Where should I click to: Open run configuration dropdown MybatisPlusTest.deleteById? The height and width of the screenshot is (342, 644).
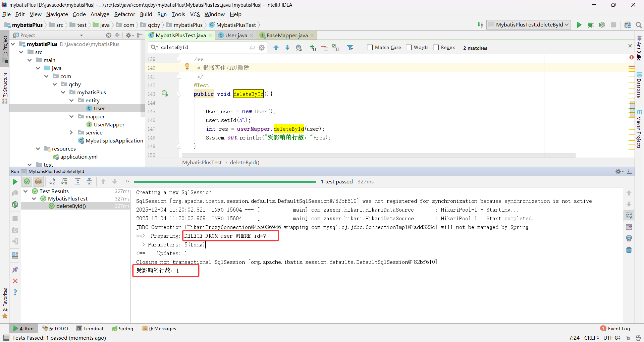click(x=529, y=25)
